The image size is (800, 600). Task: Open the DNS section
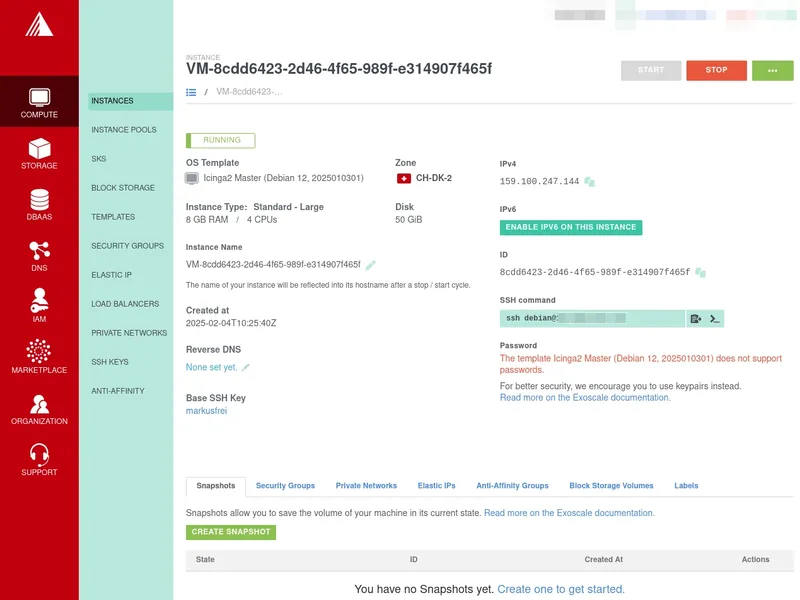pos(39,256)
